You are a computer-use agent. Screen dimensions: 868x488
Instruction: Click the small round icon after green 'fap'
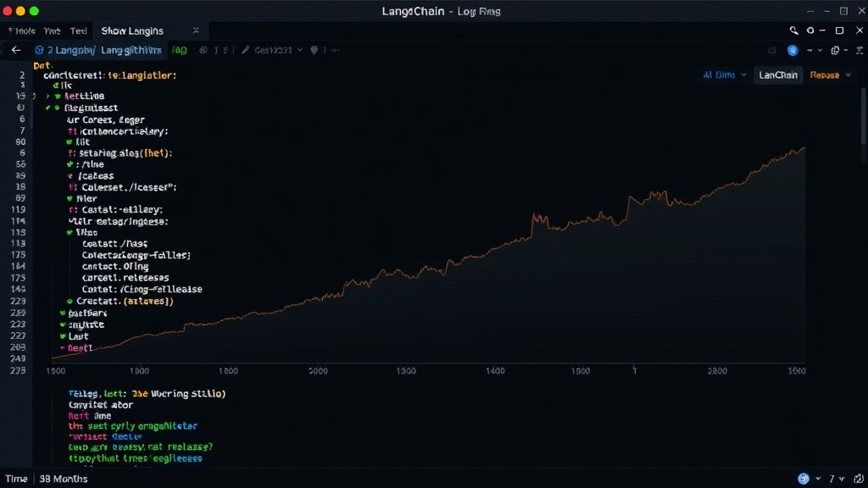(203, 50)
